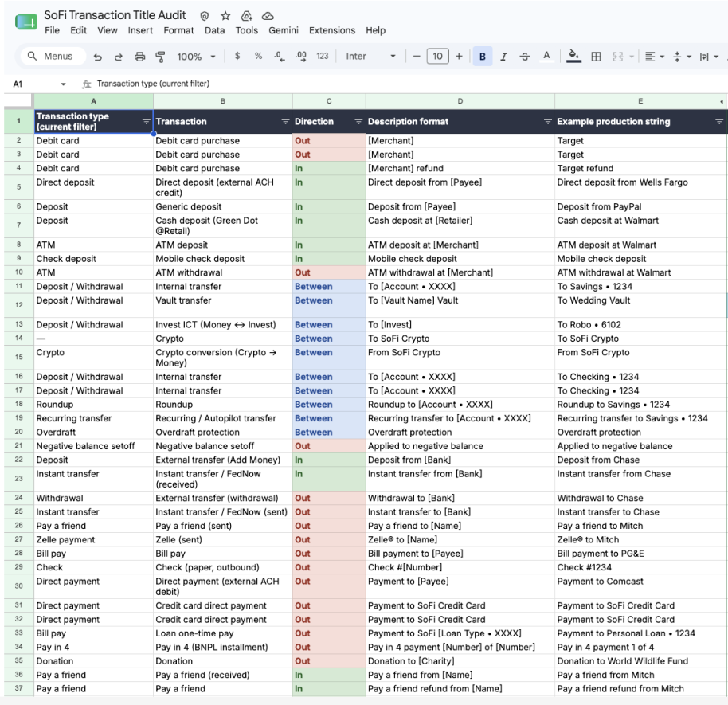Click the merge cells icon

point(617,57)
